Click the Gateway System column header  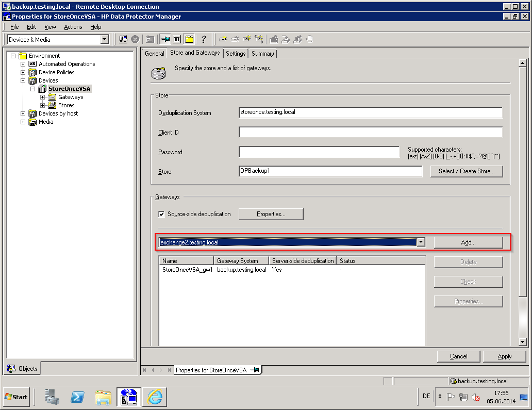point(241,260)
